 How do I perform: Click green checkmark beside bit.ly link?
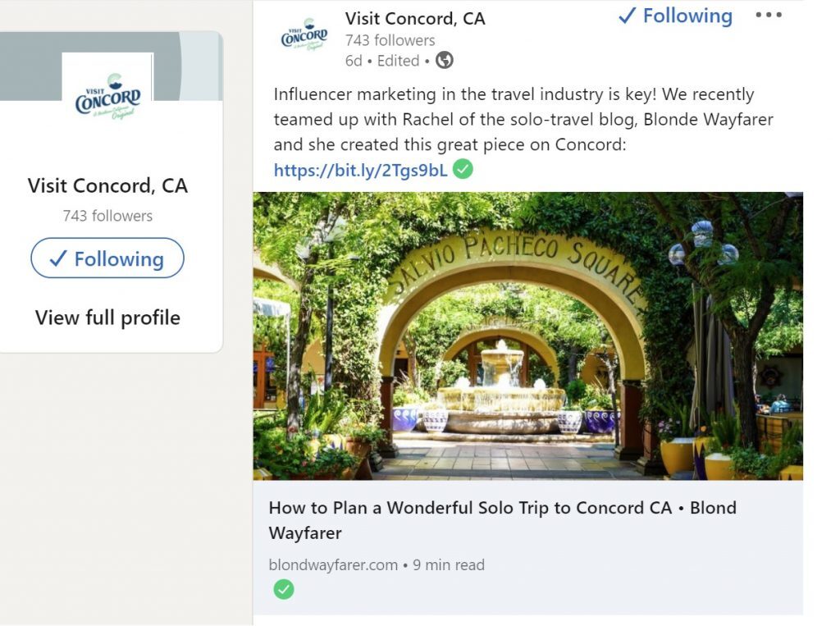pos(463,170)
